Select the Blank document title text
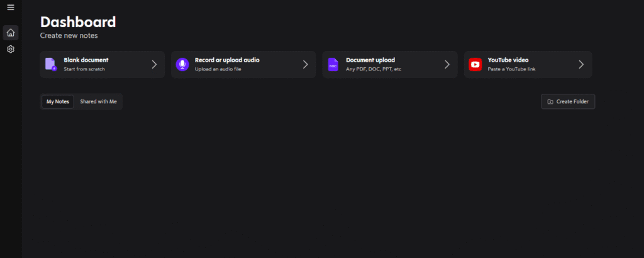This screenshot has height=258, width=644. pyautogui.click(x=86, y=60)
